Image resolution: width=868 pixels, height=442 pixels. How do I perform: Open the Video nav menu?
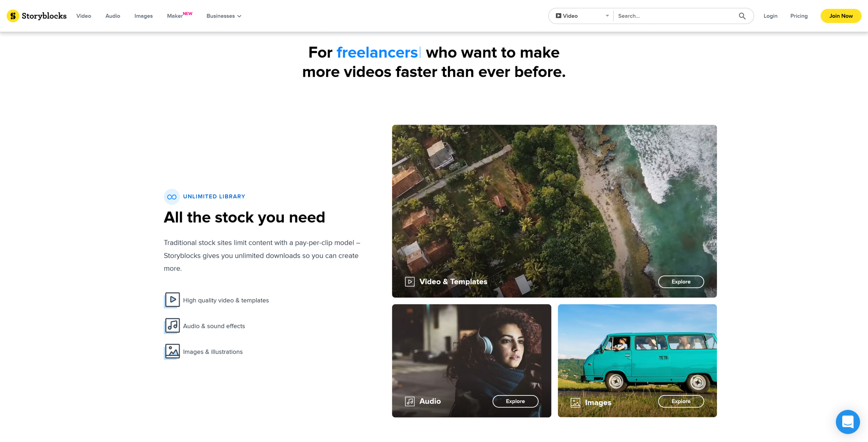pyautogui.click(x=84, y=16)
